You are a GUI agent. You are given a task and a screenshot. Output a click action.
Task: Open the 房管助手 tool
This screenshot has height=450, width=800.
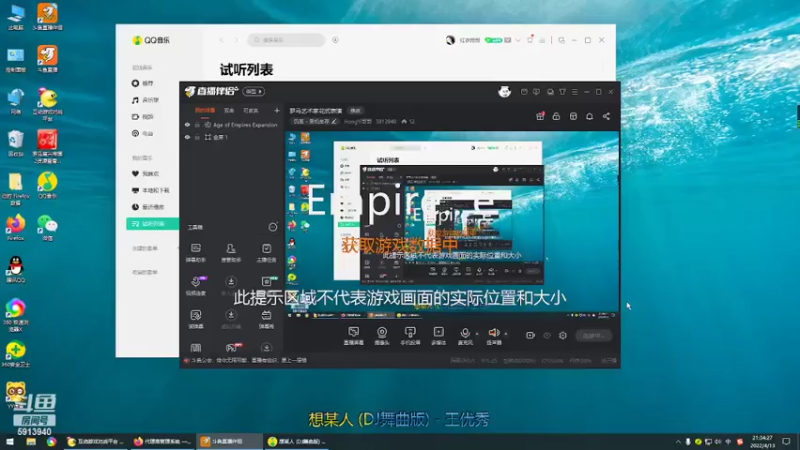point(231,253)
